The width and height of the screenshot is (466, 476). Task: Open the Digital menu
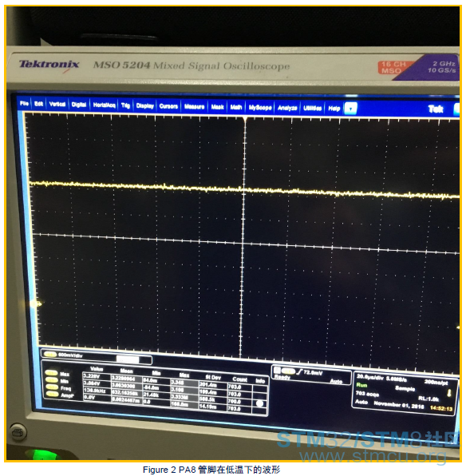tap(79, 105)
